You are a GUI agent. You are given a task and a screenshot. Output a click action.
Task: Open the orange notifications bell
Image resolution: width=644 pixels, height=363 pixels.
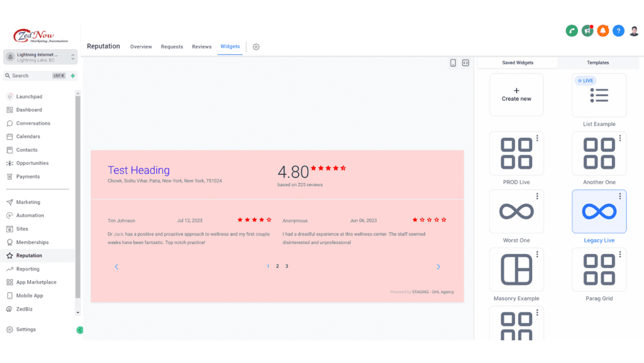[602, 30]
